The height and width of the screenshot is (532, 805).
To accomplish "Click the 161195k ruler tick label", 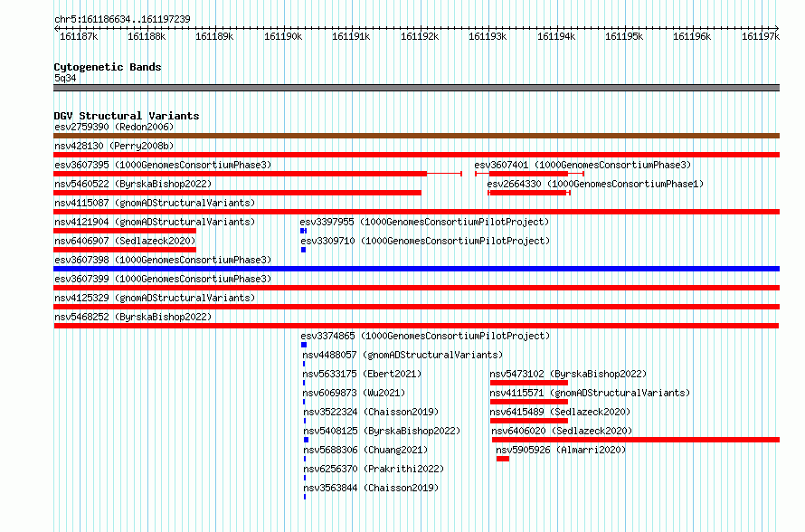I will point(624,36).
